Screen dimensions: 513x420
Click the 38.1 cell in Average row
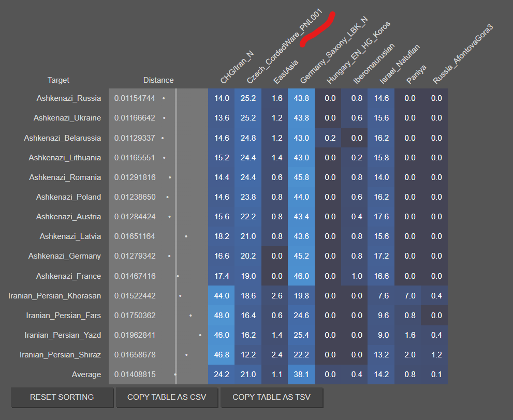[301, 374]
